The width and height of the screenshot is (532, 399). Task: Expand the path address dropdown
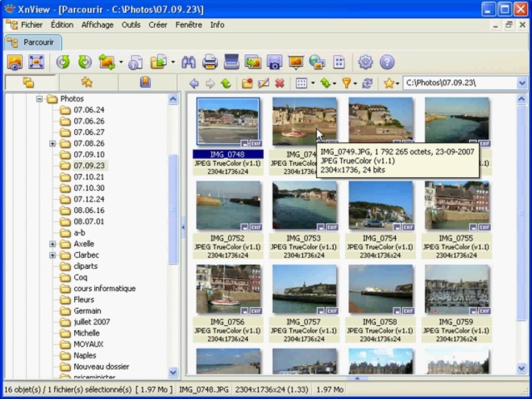(522, 83)
